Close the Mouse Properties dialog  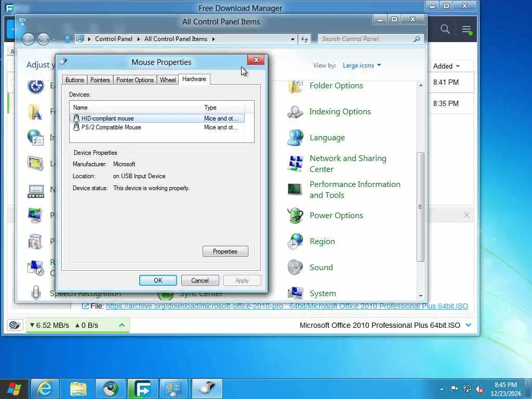(x=256, y=60)
